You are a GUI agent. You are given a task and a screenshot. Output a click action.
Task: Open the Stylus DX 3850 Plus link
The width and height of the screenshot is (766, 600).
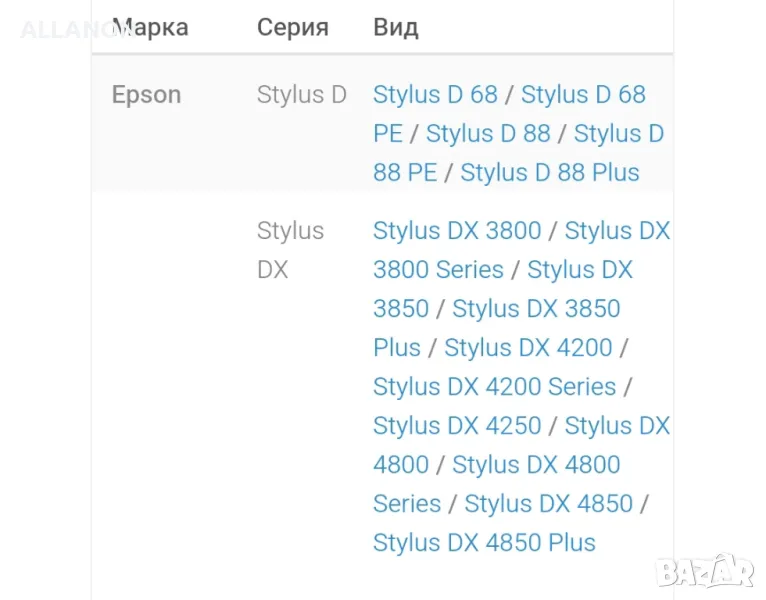tap(536, 309)
